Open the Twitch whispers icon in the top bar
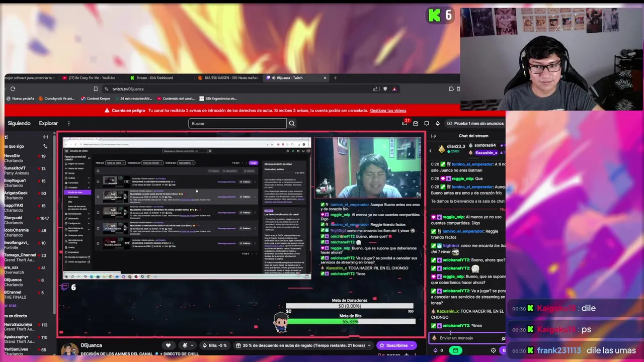Screen dimensions: 644x362 (x=416, y=123)
